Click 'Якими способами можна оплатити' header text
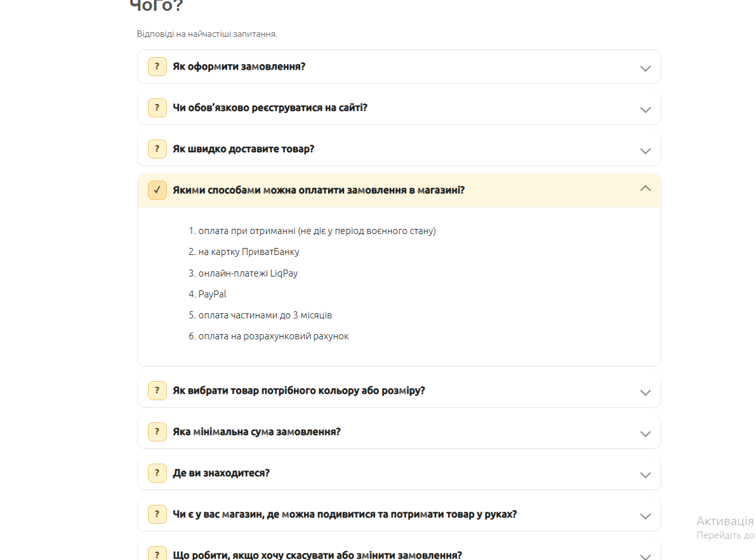This screenshot has width=756, height=560. [x=319, y=190]
